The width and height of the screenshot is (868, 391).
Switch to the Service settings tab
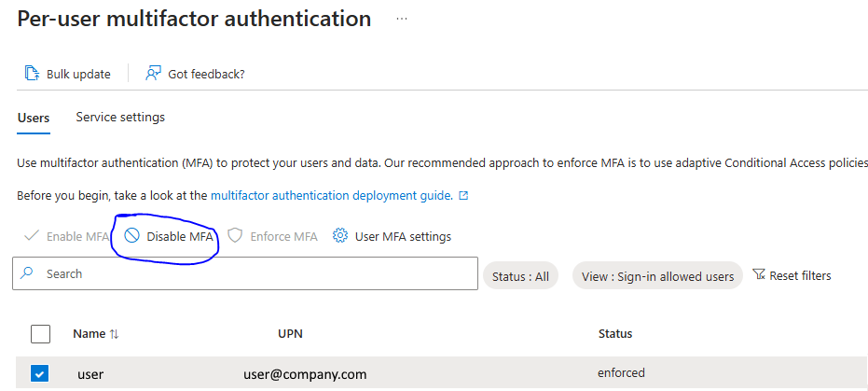pos(120,117)
